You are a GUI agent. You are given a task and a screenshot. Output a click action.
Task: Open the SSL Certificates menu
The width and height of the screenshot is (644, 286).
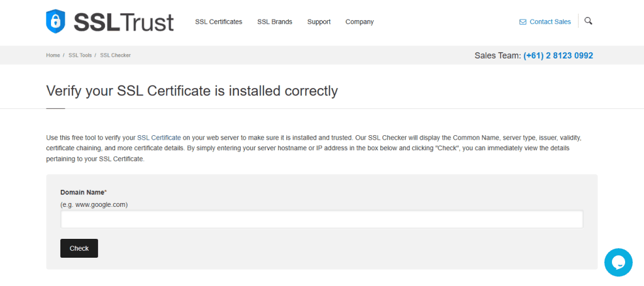pos(218,22)
